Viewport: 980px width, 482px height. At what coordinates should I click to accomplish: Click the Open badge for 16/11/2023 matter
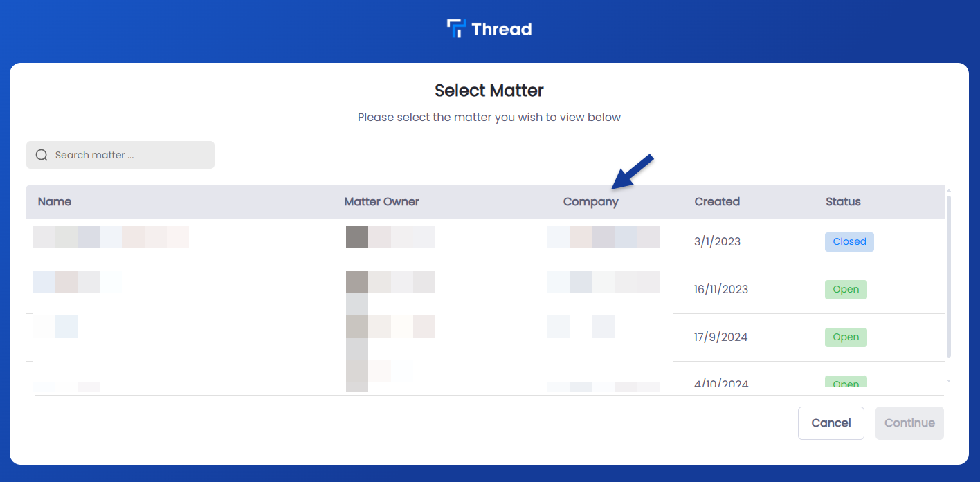[846, 289]
